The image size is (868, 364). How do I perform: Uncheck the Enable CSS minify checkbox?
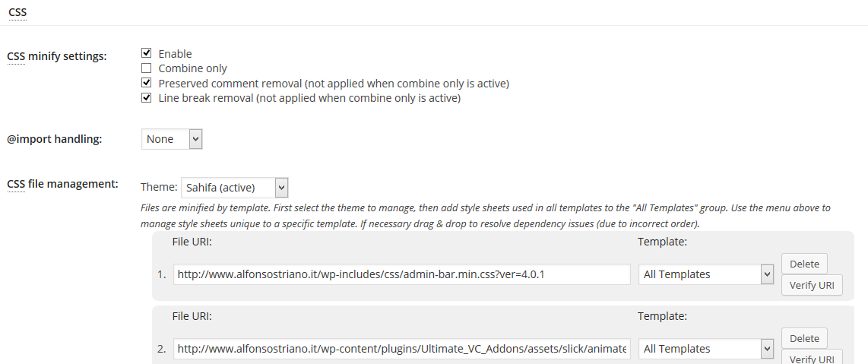pos(146,54)
